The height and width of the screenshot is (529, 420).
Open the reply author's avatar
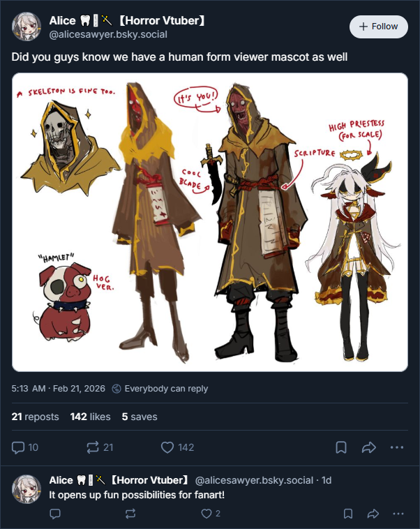tap(27, 489)
